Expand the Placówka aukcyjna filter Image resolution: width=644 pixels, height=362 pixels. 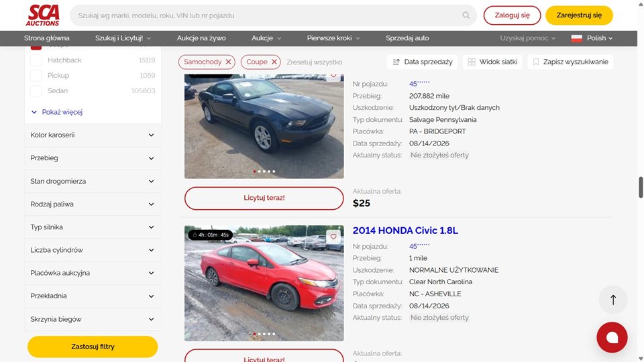(93, 273)
